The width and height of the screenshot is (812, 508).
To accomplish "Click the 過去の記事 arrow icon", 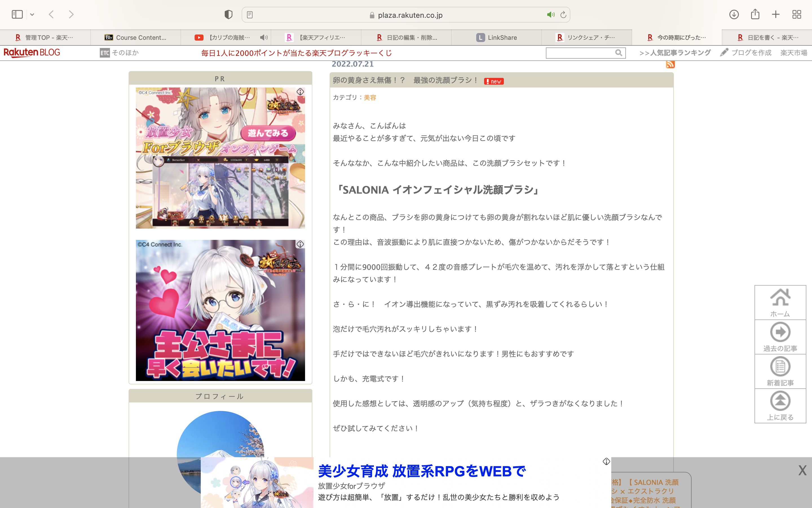I will [x=780, y=332].
